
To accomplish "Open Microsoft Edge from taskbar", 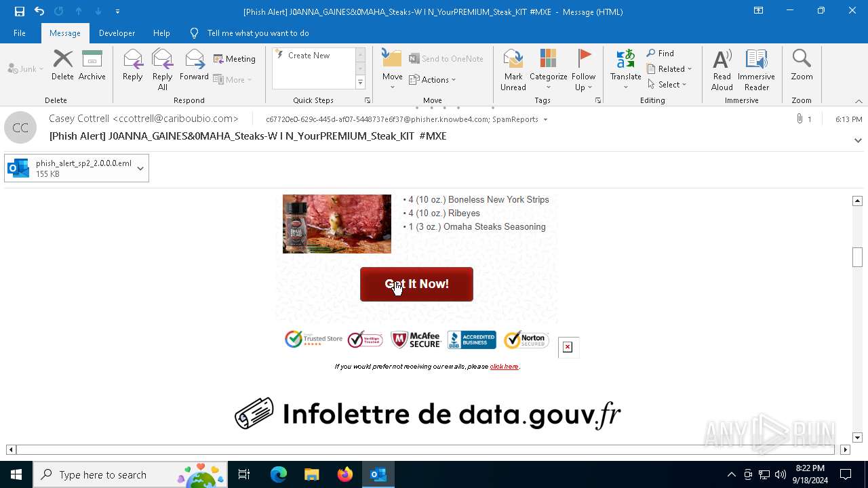I will (x=279, y=474).
